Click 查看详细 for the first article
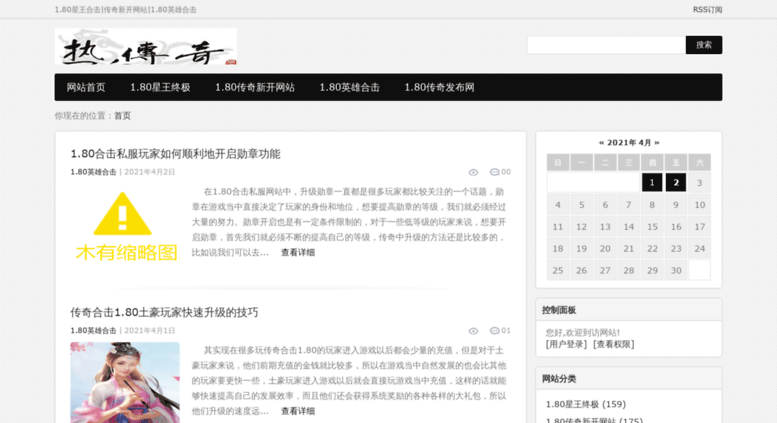Viewport: 777px width, 423px height. [x=298, y=253]
